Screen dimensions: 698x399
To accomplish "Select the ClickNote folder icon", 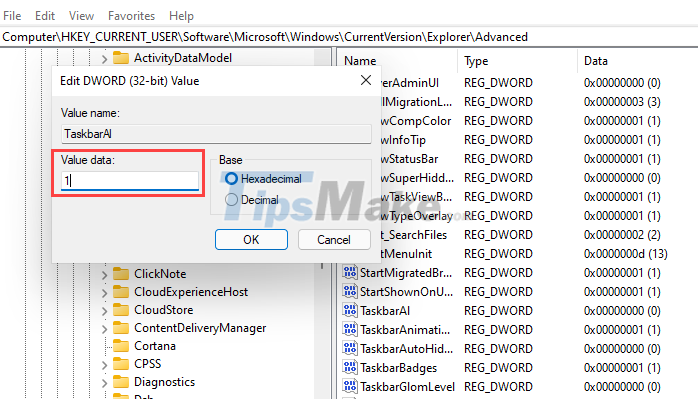I will [x=121, y=273].
